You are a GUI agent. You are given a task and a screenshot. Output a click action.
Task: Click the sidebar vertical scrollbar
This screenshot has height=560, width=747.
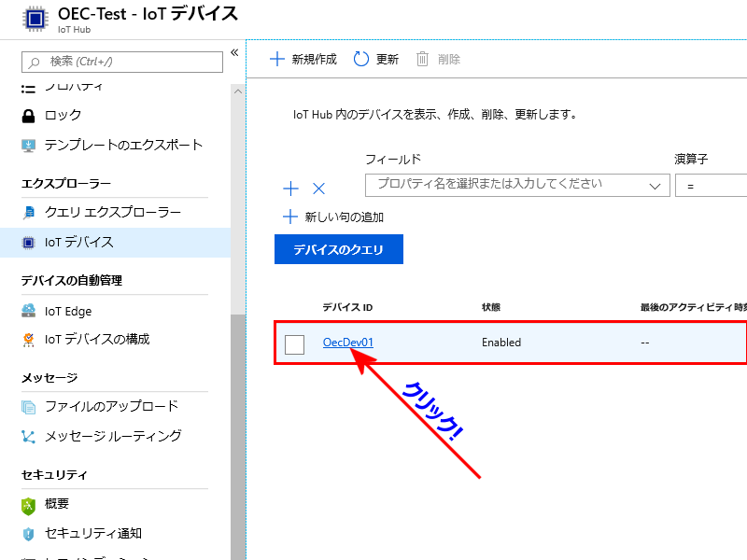coord(238,420)
